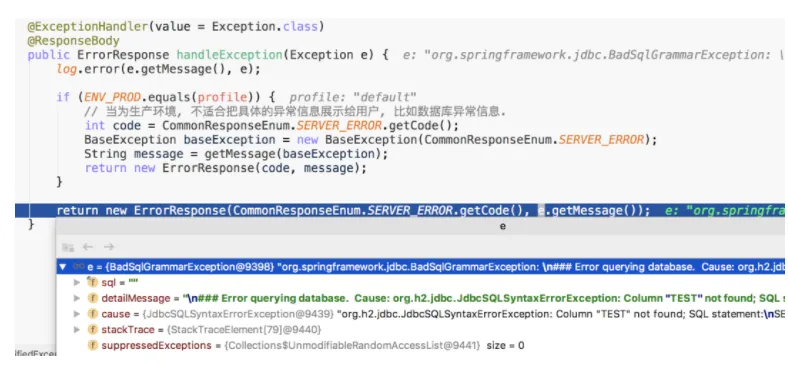
Task: Go forward using the right arrow in popup
Action: click(109, 247)
